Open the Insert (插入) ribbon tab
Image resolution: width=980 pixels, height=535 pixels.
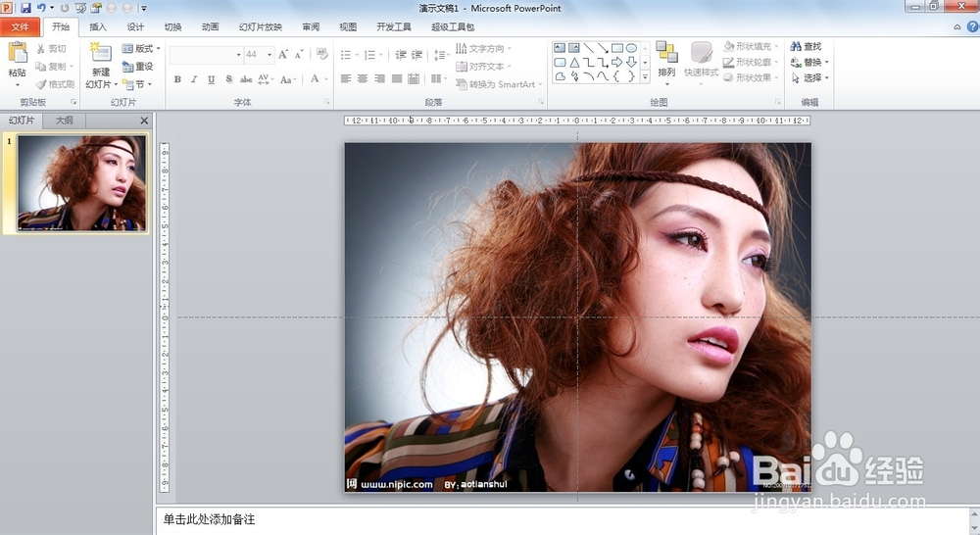pyautogui.click(x=98, y=27)
